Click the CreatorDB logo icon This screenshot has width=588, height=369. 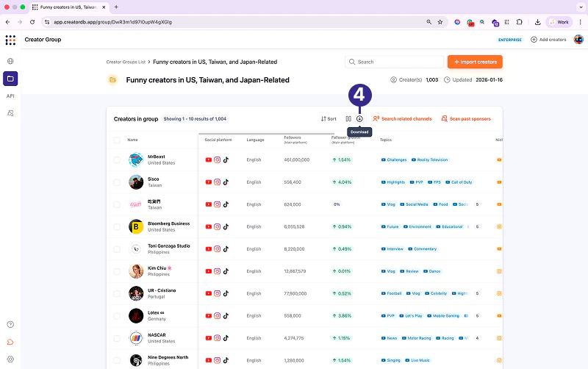(x=10, y=40)
